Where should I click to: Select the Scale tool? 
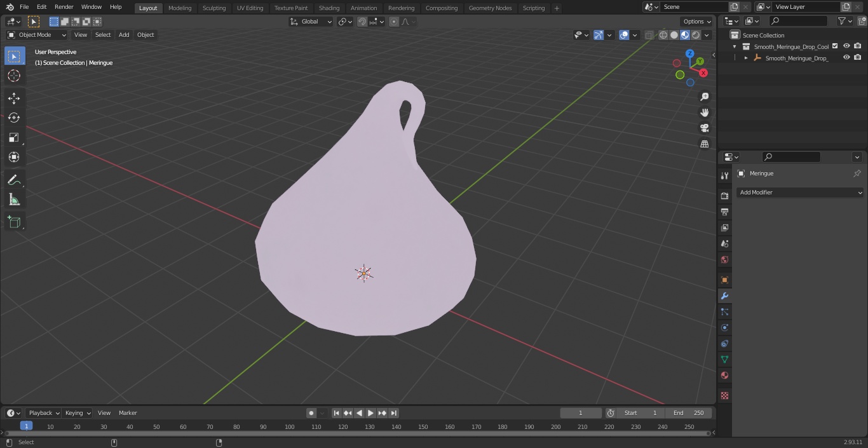tap(14, 137)
